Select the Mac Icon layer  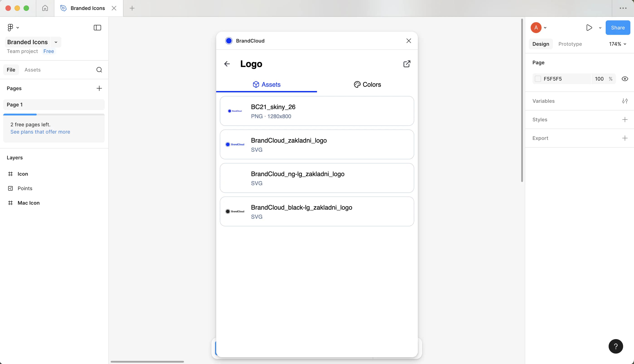[x=29, y=203]
